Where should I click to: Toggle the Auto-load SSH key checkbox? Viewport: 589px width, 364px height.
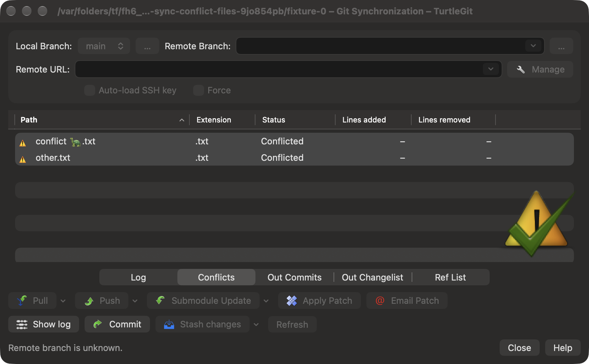(x=90, y=90)
